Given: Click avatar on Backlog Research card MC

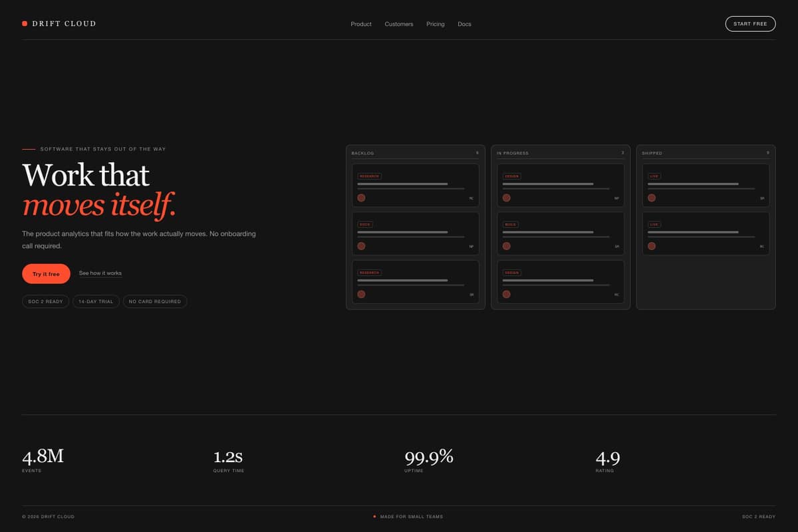Looking at the screenshot, I should pyautogui.click(x=361, y=198).
